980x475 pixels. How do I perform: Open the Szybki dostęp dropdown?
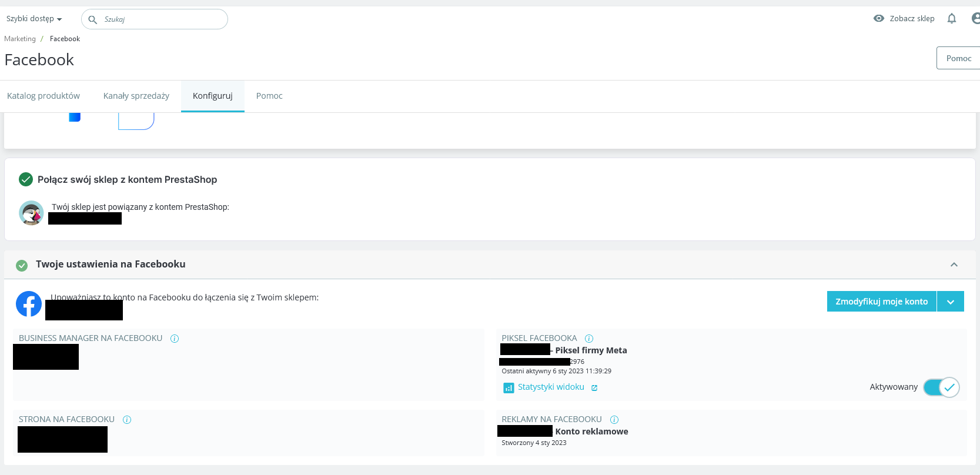[34, 19]
